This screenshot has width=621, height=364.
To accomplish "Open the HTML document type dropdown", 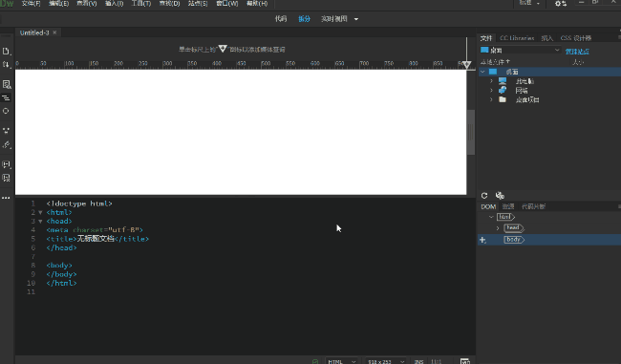I will click(x=341, y=361).
